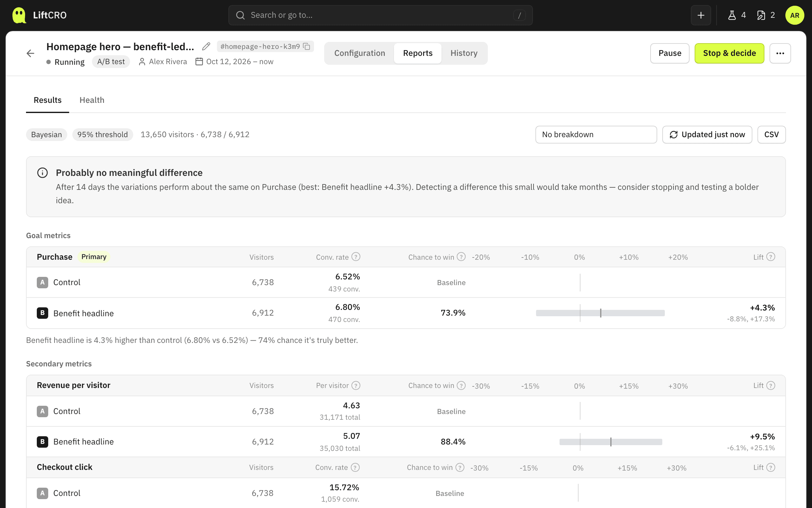
Task: Click Checkout click Lift help icon
Action: [x=771, y=467]
